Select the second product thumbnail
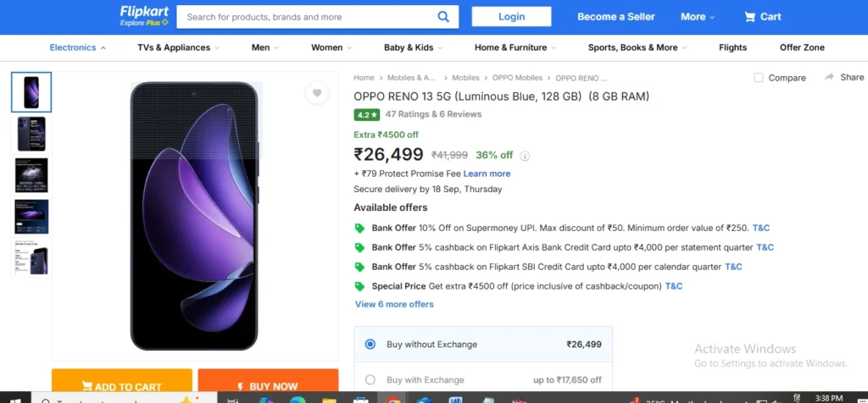 click(x=31, y=134)
